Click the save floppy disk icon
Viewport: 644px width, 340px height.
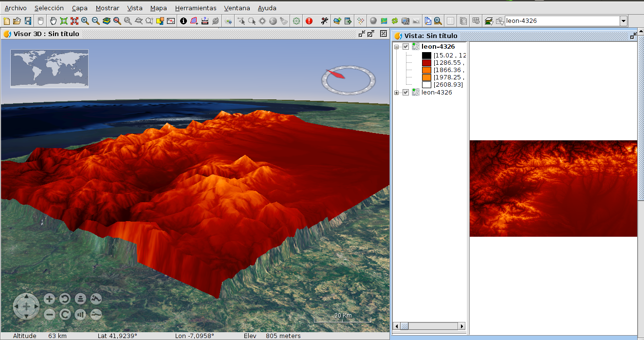pyautogui.click(x=28, y=21)
